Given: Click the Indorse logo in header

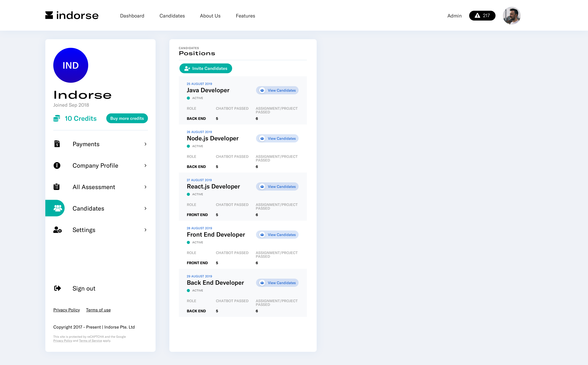Looking at the screenshot, I should point(72,15).
